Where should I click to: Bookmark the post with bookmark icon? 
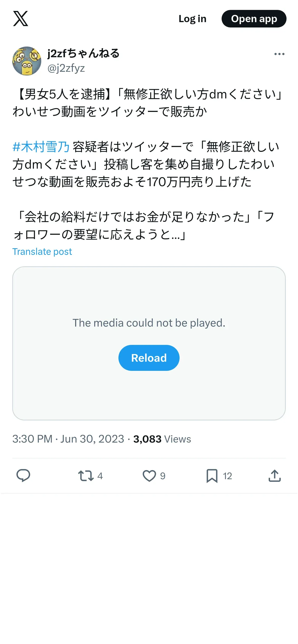pos(212,476)
